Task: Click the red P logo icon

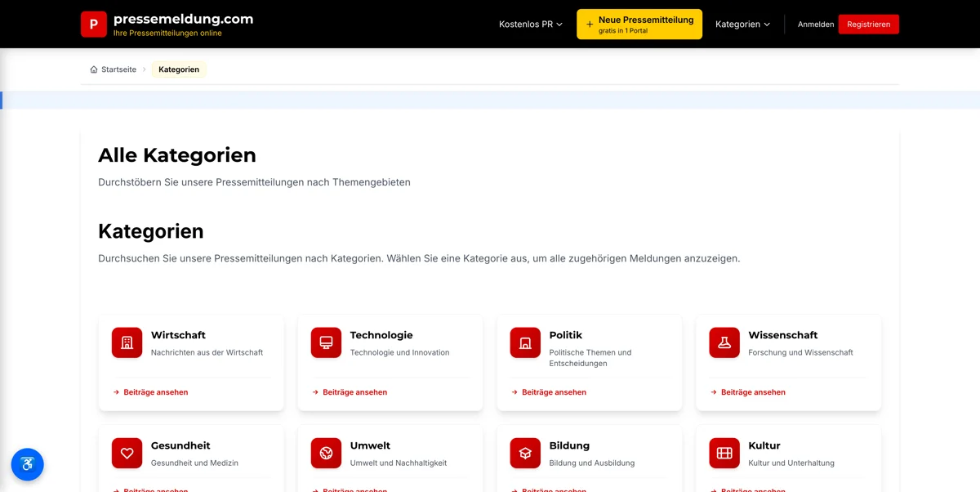Action: tap(93, 24)
